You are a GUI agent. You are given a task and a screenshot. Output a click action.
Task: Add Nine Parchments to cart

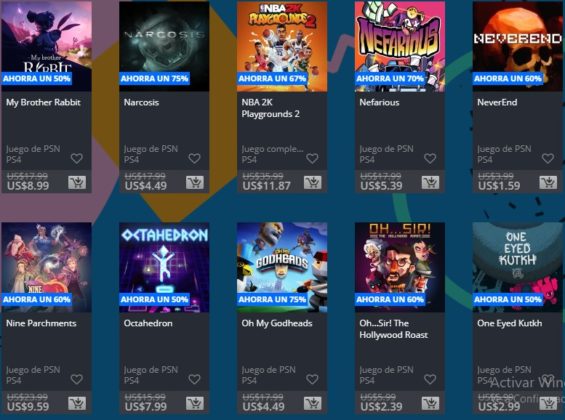(x=77, y=403)
